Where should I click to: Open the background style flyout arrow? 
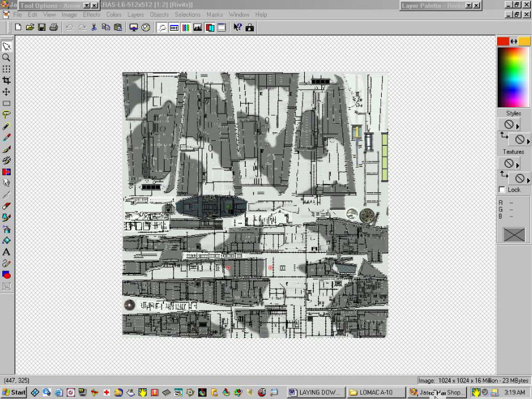[x=528, y=141]
